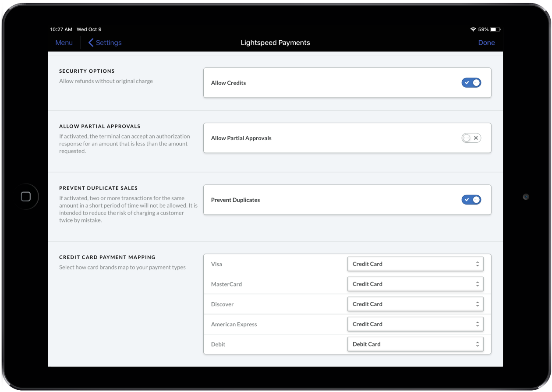Tap the Security Options heading
552x392 pixels.
87,71
